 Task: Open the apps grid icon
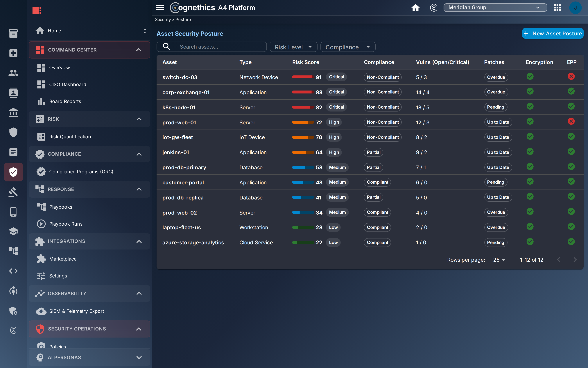[x=557, y=8]
